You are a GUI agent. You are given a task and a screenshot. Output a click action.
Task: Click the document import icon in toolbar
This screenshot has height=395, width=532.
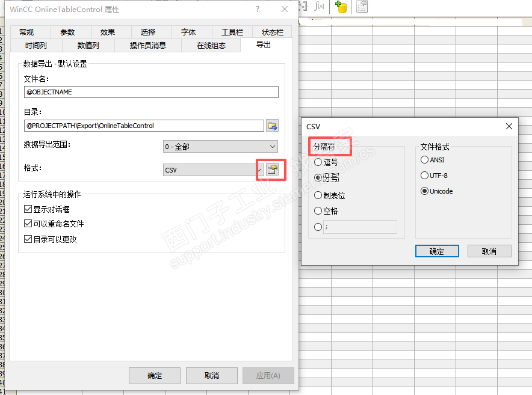point(362,6)
